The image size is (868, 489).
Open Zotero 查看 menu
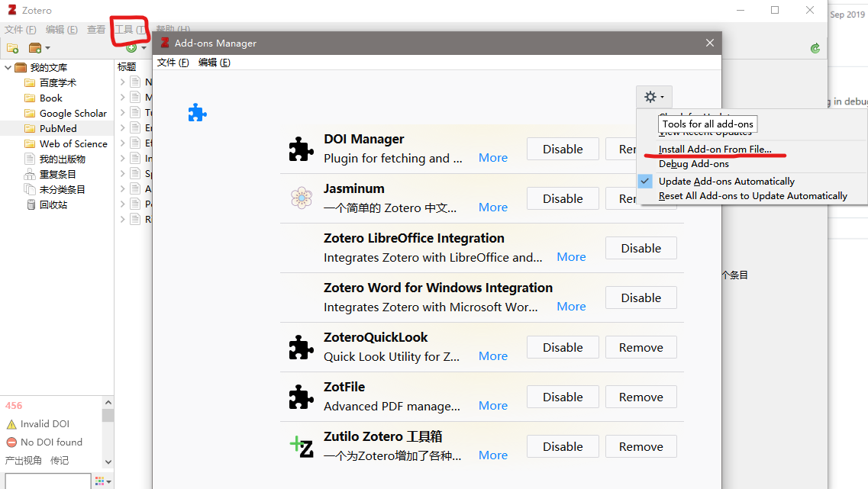point(95,29)
